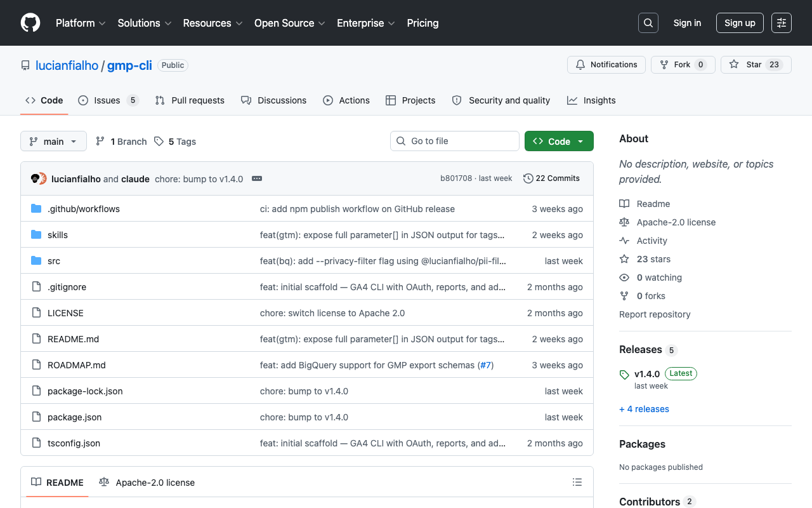Click the src folder icon

pos(36,261)
